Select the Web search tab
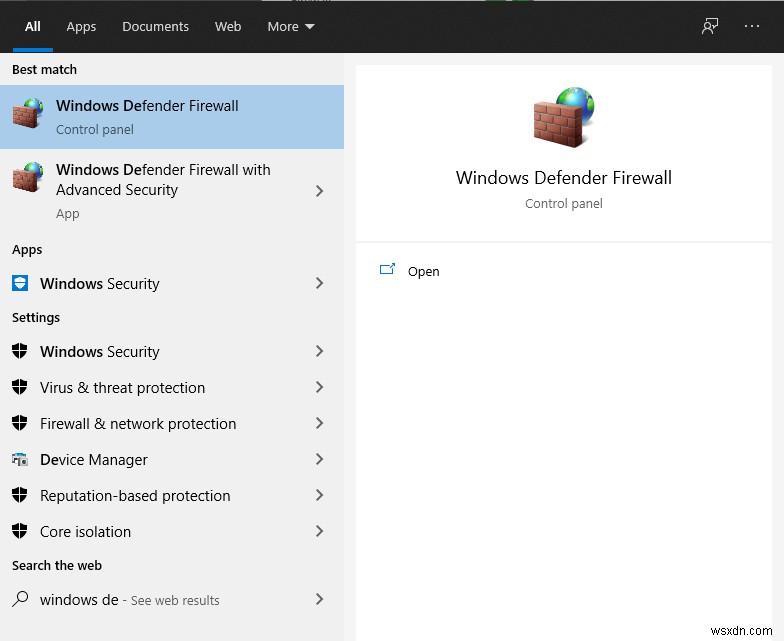The width and height of the screenshot is (784, 641). pos(228,27)
